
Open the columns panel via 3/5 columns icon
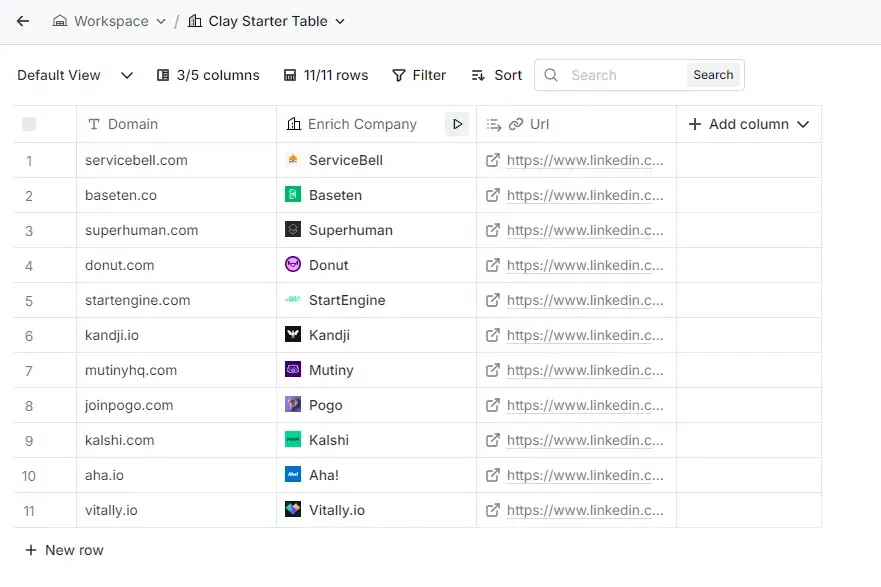tap(164, 74)
